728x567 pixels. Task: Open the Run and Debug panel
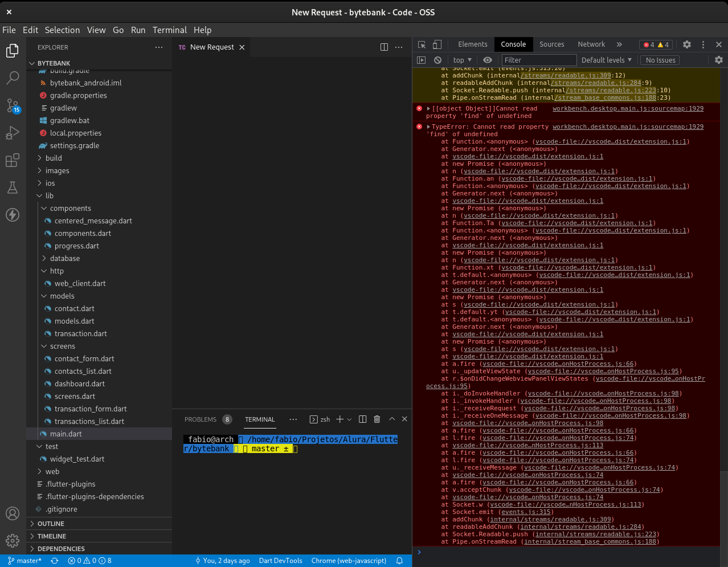click(13, 133)
